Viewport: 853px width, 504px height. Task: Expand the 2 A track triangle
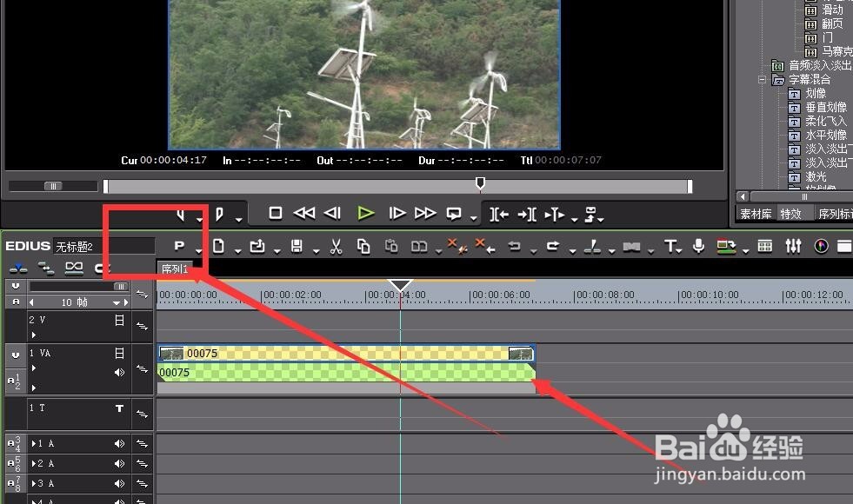coord(34,464)
